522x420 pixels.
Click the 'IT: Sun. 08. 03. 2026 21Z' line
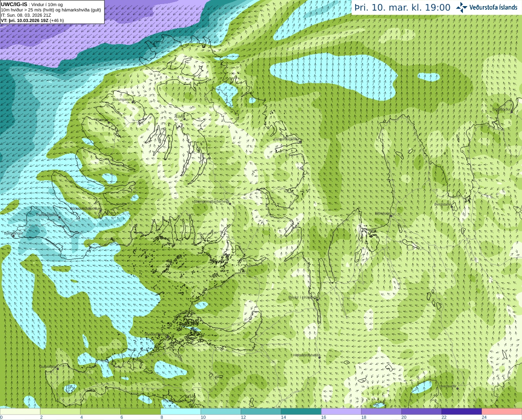tap(26, 15)
